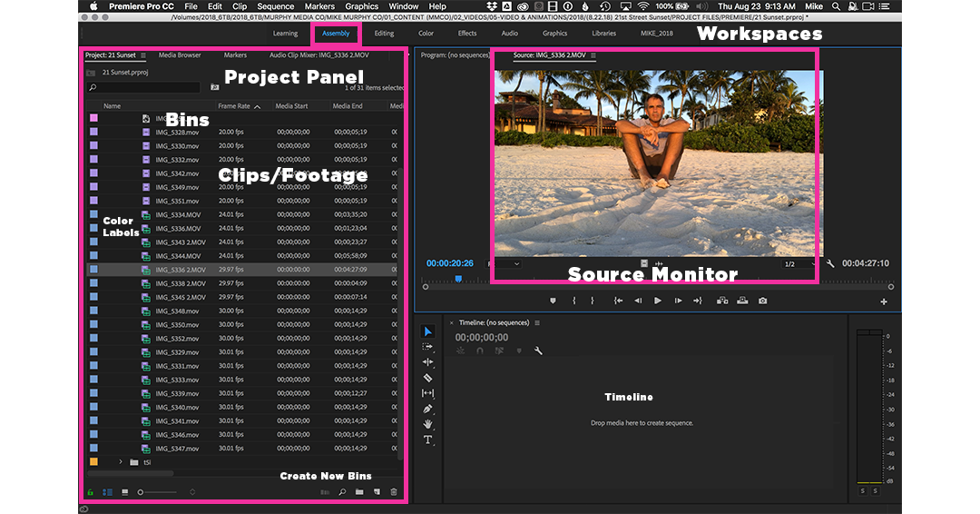
Task: Click the Clear trash icon in Project panel
Action: pos(394,492)
